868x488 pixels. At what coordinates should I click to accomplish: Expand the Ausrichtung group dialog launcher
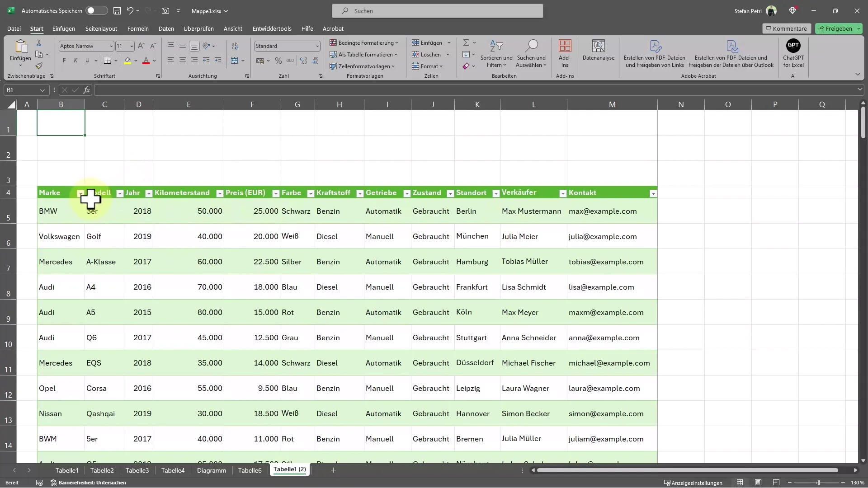point(247,75)
